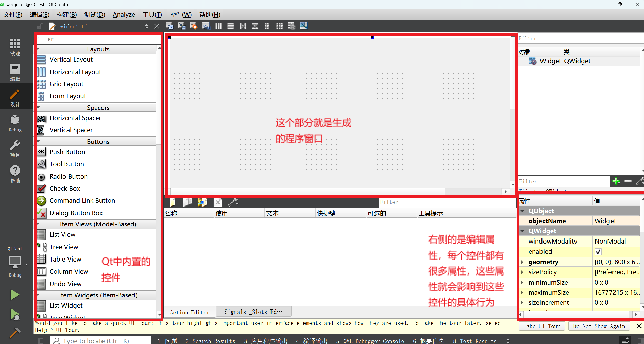644x344 pixels.
Task: Click Break Layout toolbar icon
Action: [x=291, y=26]
